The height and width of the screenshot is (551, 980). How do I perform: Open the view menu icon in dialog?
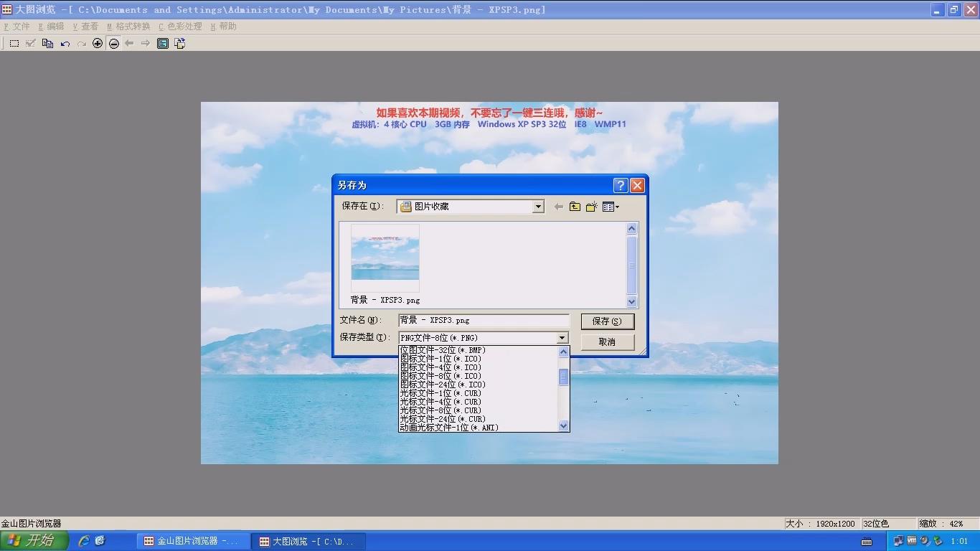coord(611,207)
